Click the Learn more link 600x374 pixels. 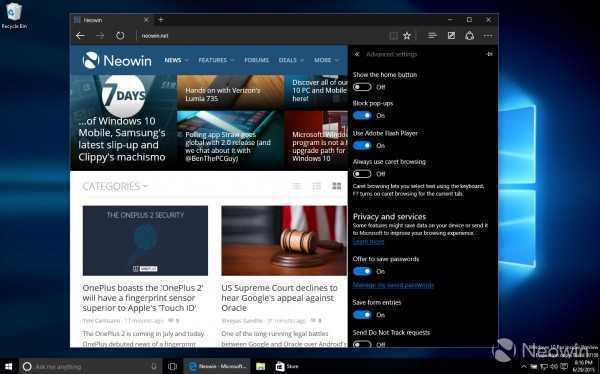[368, 242]
